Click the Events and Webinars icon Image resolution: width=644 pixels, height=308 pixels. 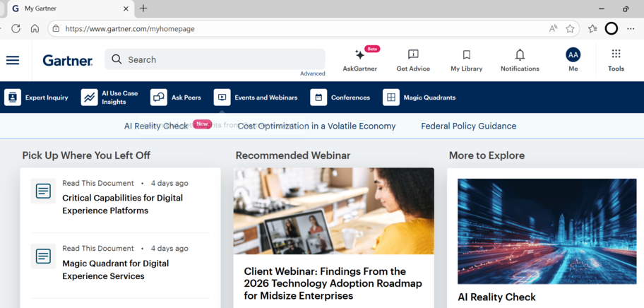pos(222,97)
